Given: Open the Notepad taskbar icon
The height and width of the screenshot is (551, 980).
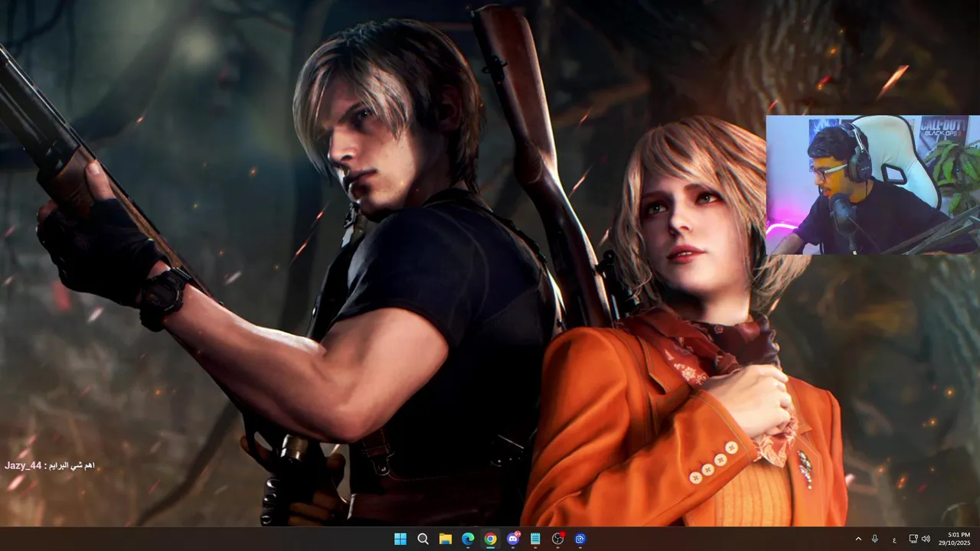Looking at the screenshot, I should tap(535, 539).
